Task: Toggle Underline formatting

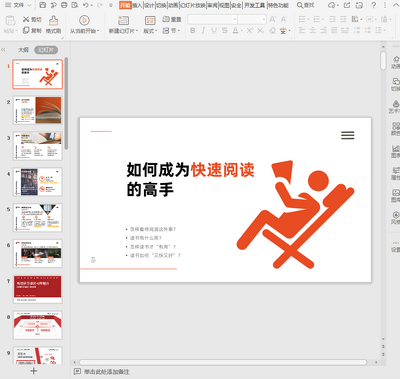Action: [x=214, y=31]
